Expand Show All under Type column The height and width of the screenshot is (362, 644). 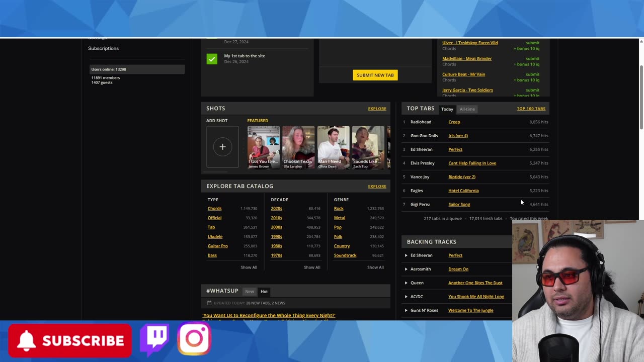click(249, 267)
